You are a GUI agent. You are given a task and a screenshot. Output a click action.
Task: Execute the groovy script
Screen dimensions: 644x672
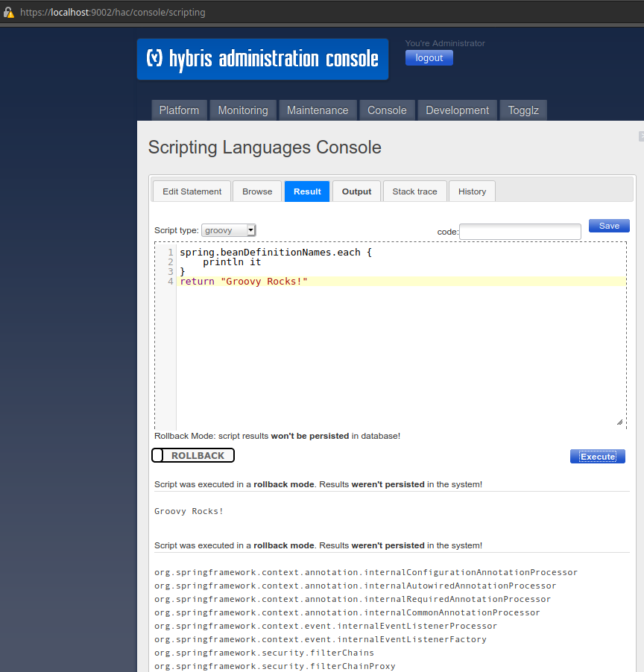pos(597,456)
